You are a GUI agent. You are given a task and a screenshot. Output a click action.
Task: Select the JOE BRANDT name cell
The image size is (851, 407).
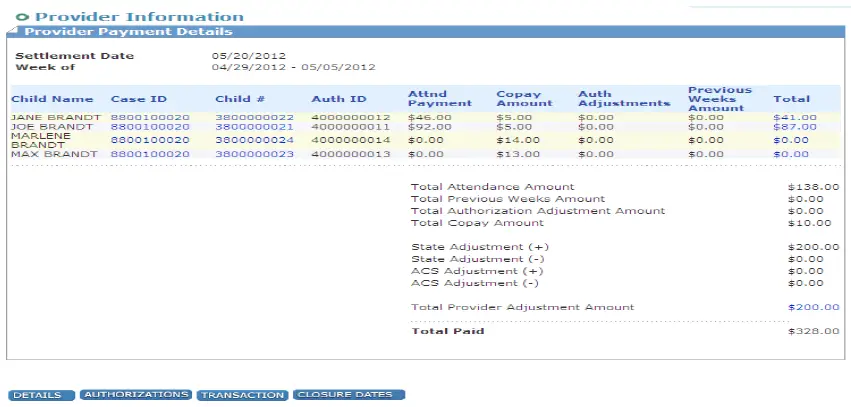click(52, 127)
